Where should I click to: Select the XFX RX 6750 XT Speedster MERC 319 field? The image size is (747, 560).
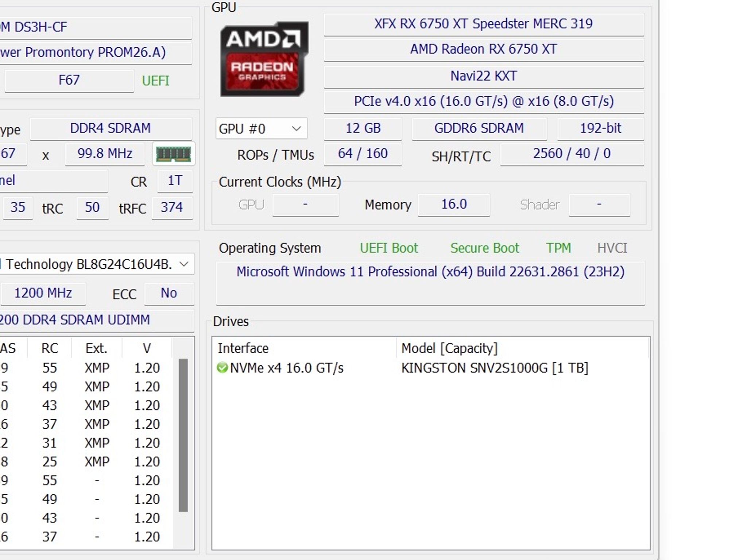pyautogui.click(x=484, y=24)
